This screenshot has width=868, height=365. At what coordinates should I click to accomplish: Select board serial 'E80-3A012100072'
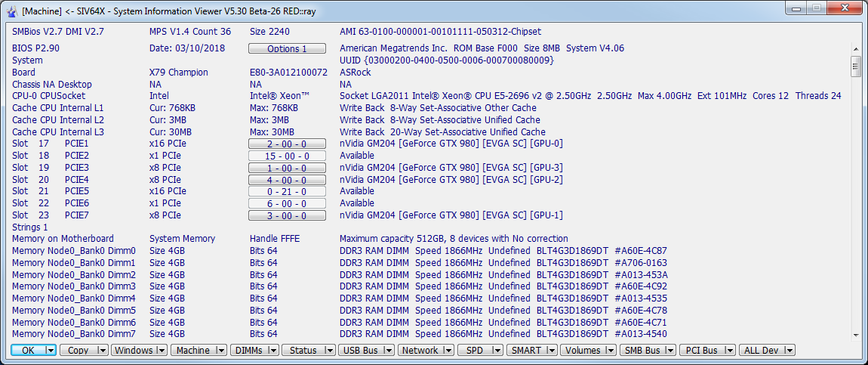pos(288,72)
